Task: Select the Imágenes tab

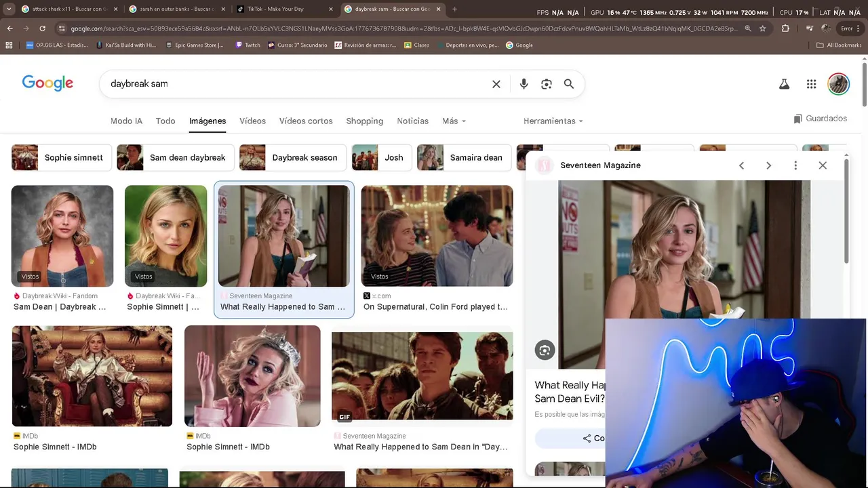Action: (208, 121)
